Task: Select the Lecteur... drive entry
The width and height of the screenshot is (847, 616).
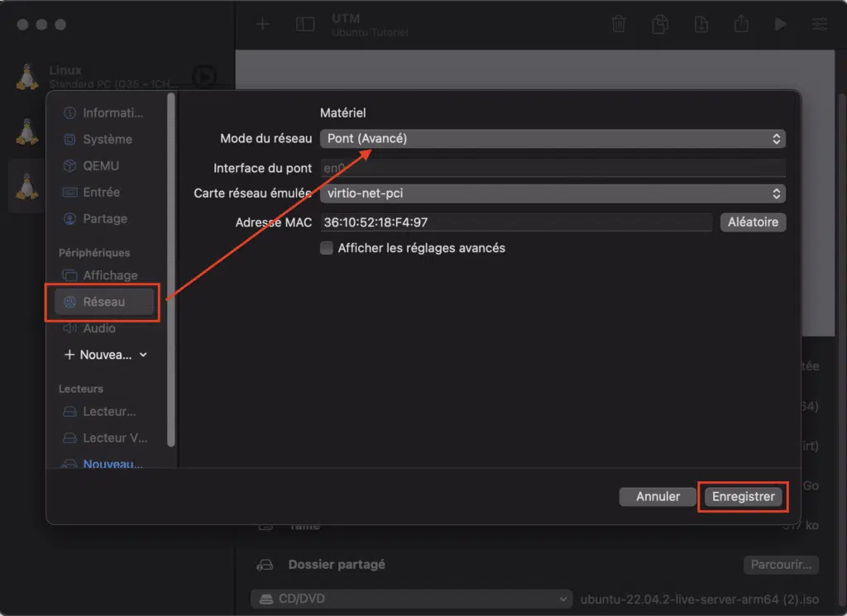Action: [104, 412]
